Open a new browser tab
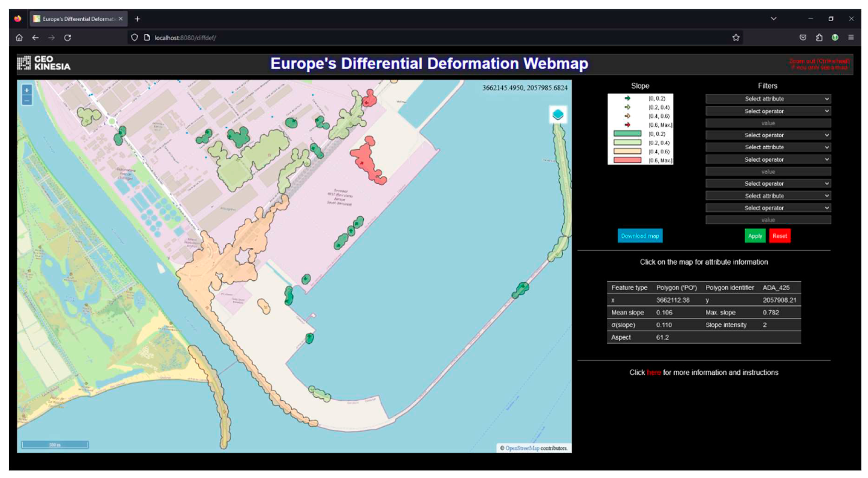This screenshot has height=478, width=868. pos(137,19)
